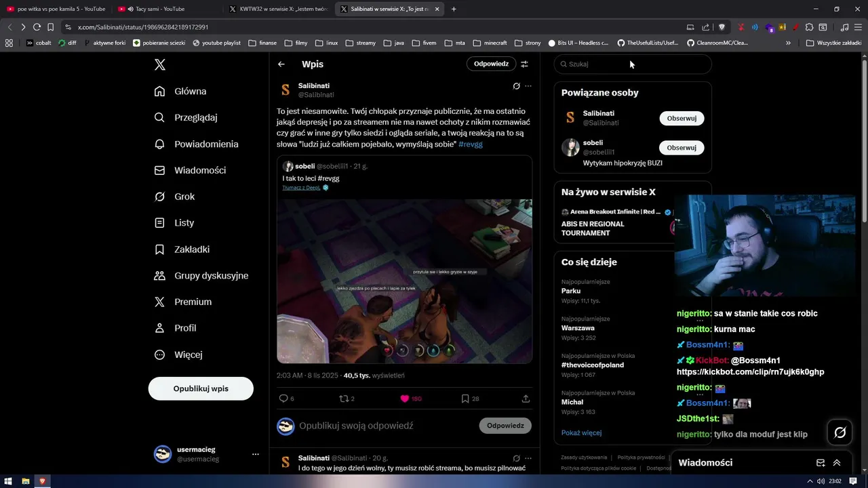868x488 pixels.
Task: Open the Warszawa trending topic
Action: 578,328
